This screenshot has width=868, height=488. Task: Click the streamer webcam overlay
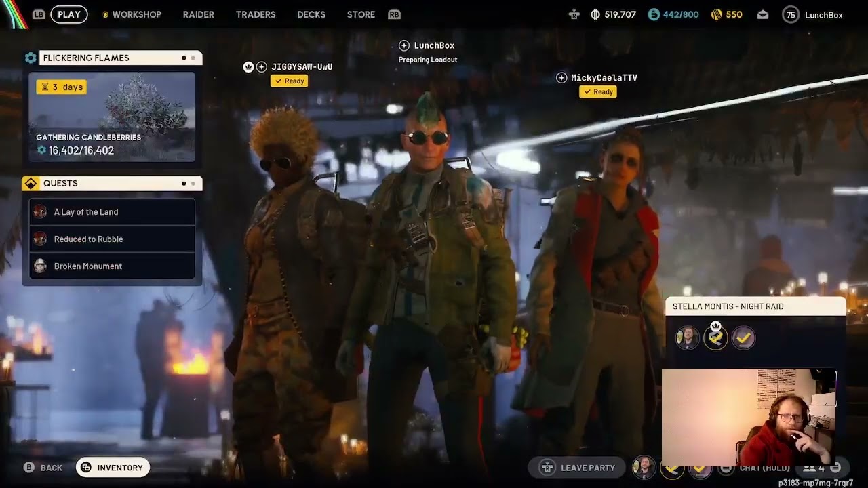749,418
